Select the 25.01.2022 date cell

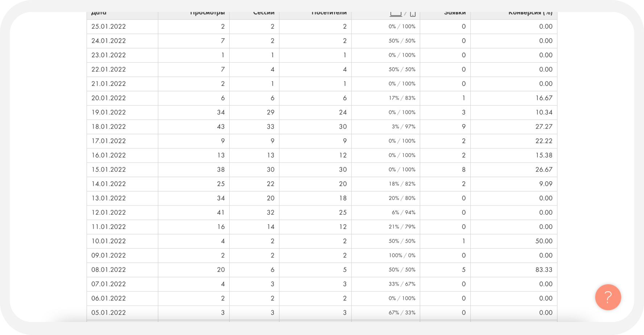click(x=108, y=26)
